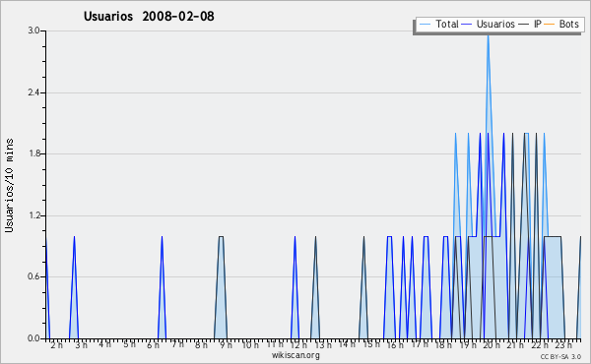Click the 3.0 Total peak at 20 h

[489, 35]
